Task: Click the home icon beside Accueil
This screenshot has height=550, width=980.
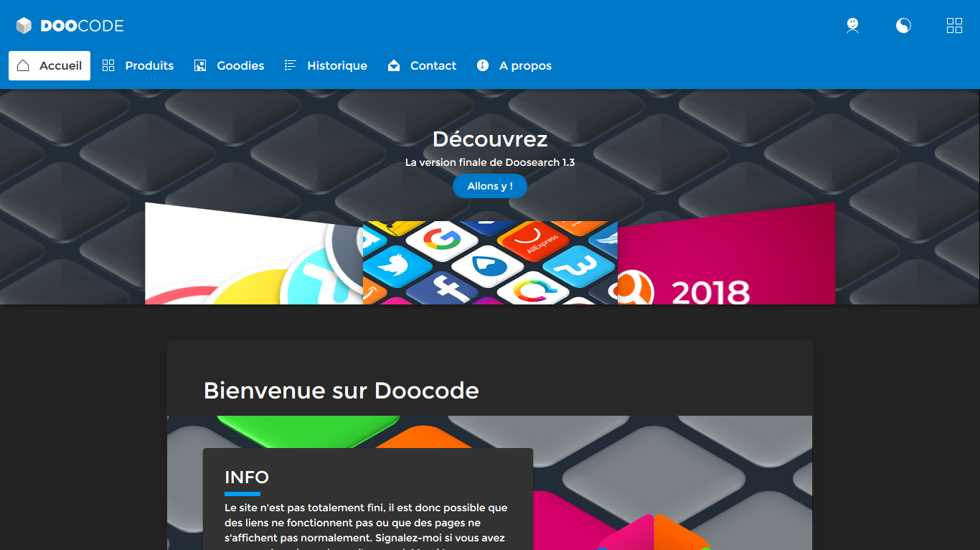Action: click(x=23, y=65)
